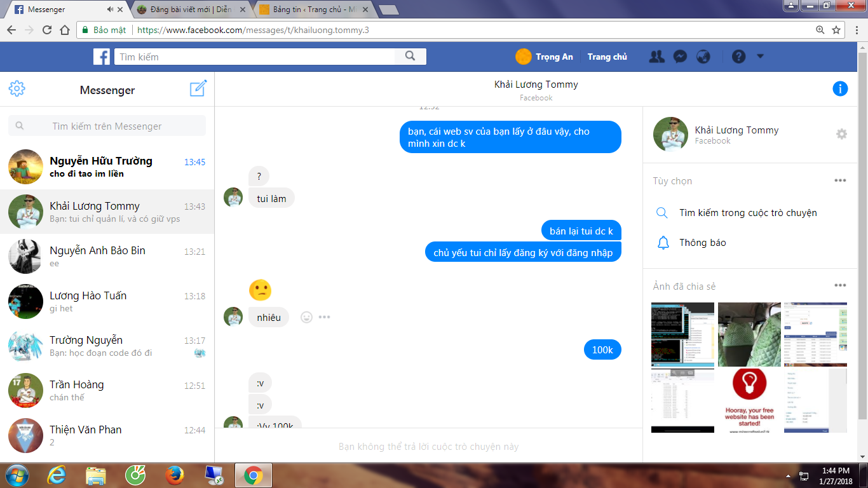Open more options dots on "nhiêu" message
Image resolution: width=868 pixels, height=488 pixels.
tap(325, 317)
